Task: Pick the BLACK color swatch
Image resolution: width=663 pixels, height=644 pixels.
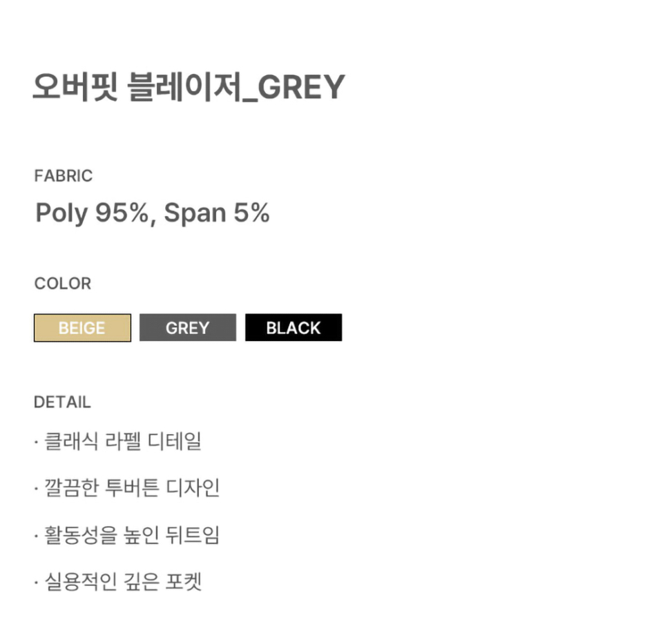Action: [294, 328]
